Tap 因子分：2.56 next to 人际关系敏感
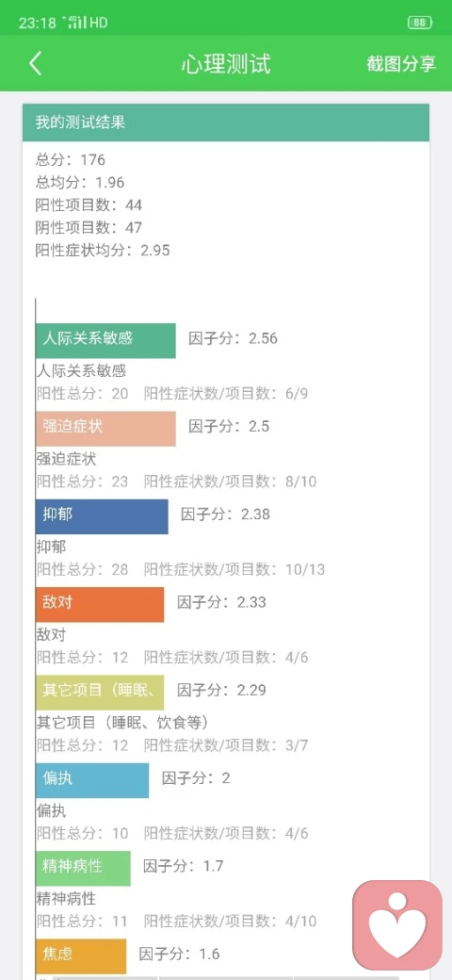This screenshot has height=980, width=452. [x=233, y=338]
